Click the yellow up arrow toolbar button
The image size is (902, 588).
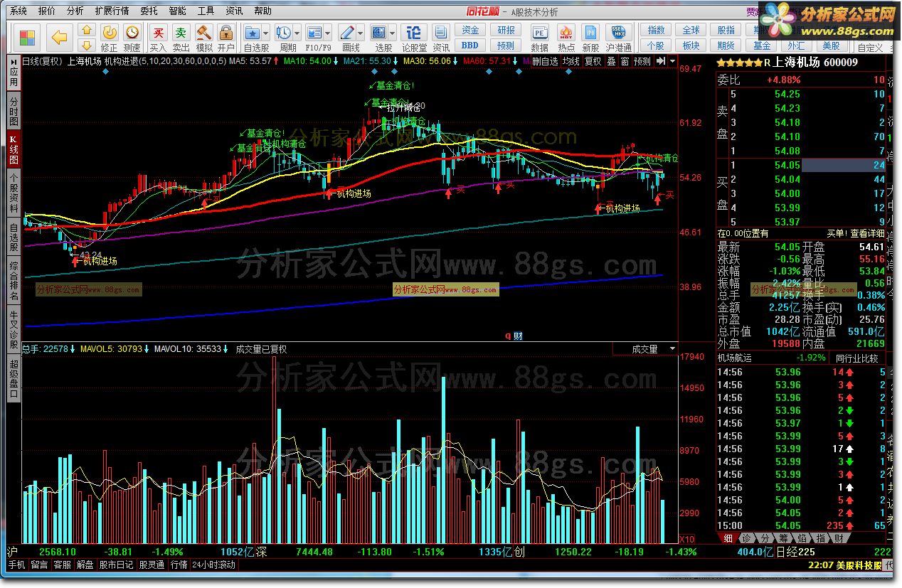point(87,31)
